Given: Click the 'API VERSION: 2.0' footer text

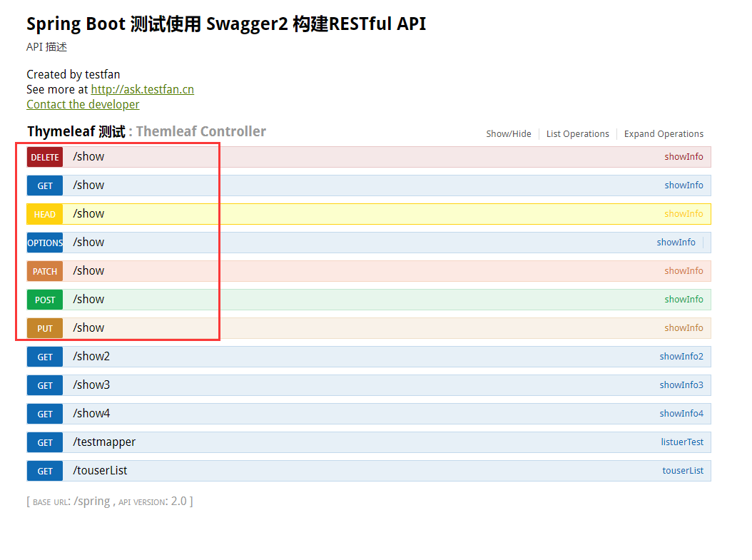Looking at the screenshot, I should pyautogui.click(x=153, y=502).
